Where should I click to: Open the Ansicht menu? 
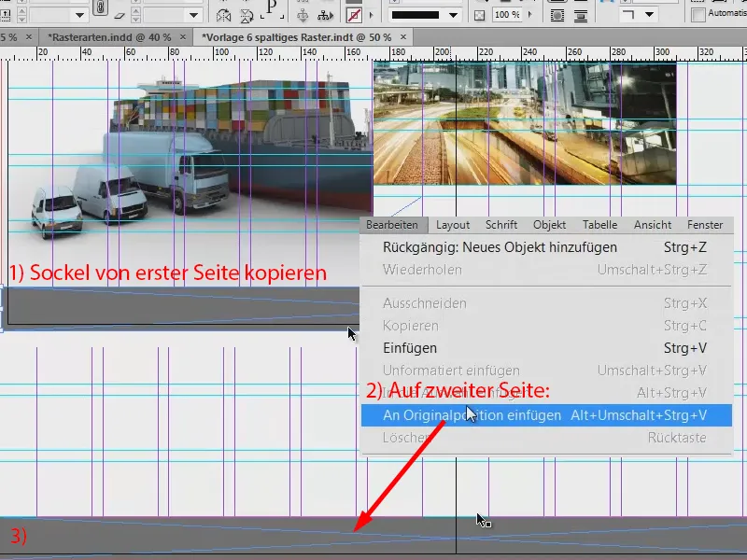[653, 225]
